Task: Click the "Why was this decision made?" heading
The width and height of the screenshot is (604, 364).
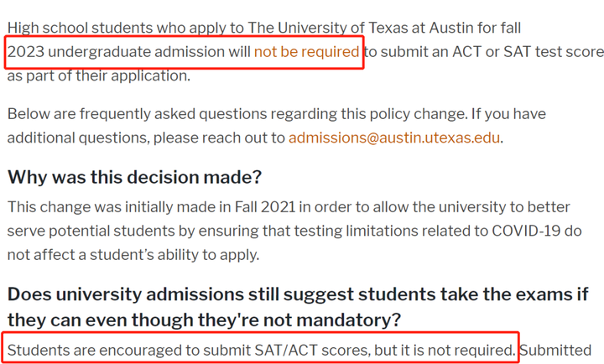Action: point(134,177)
